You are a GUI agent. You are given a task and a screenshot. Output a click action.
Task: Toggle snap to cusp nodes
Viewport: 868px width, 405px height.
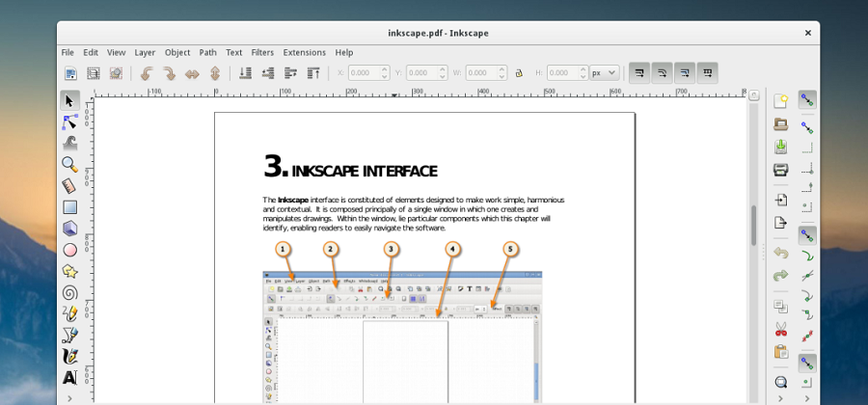coord(807,295)
